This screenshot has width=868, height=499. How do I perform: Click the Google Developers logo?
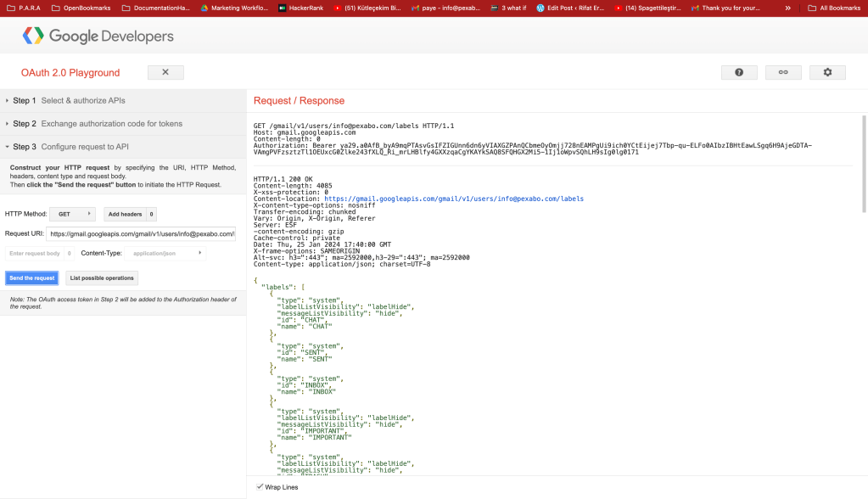coord(98,36)
